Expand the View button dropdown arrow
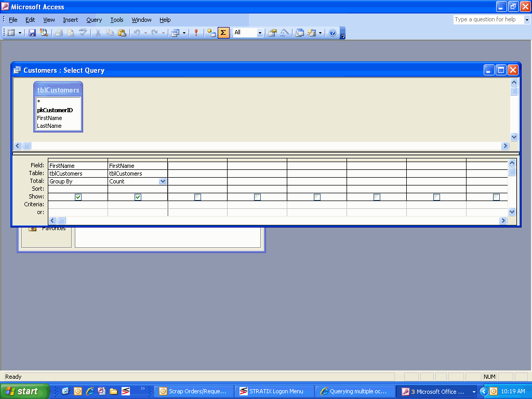The height and width of the screenshot is (399, 532). click(x=20, y=33)
